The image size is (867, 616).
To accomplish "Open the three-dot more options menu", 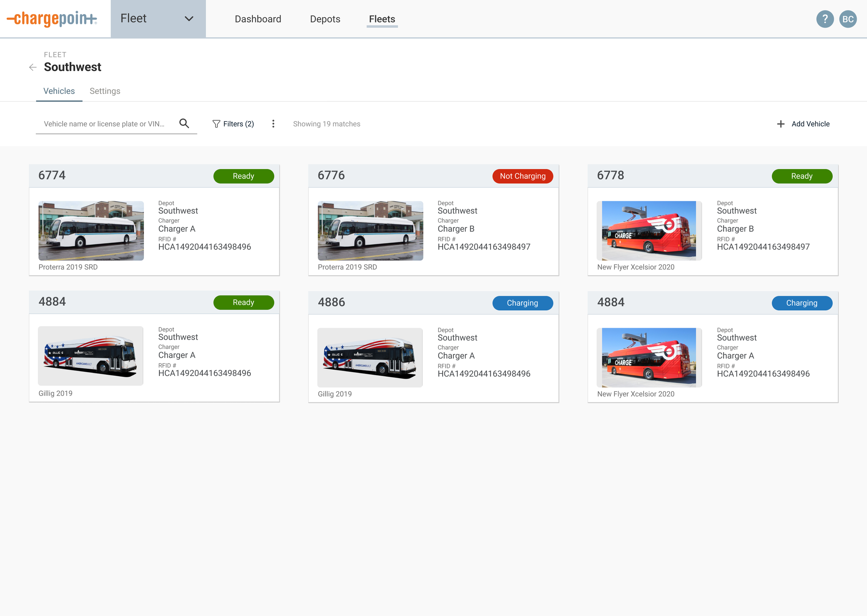I will coord(273,124).
